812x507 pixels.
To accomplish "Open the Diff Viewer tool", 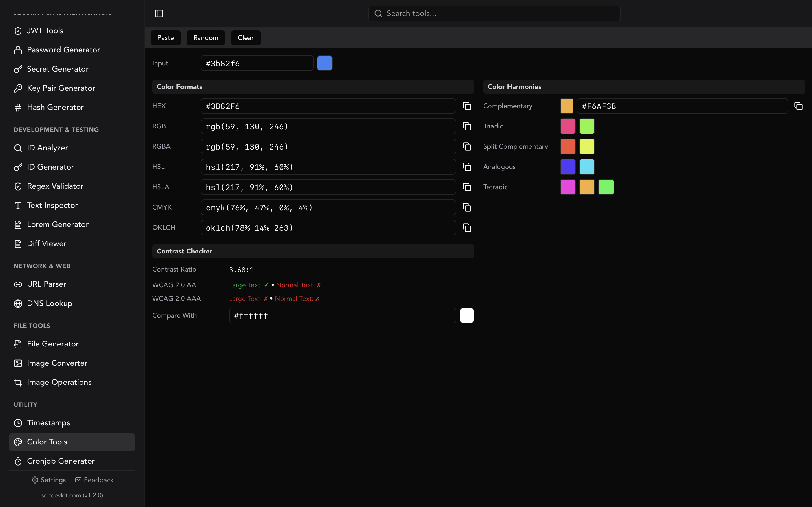I will 47,243.
